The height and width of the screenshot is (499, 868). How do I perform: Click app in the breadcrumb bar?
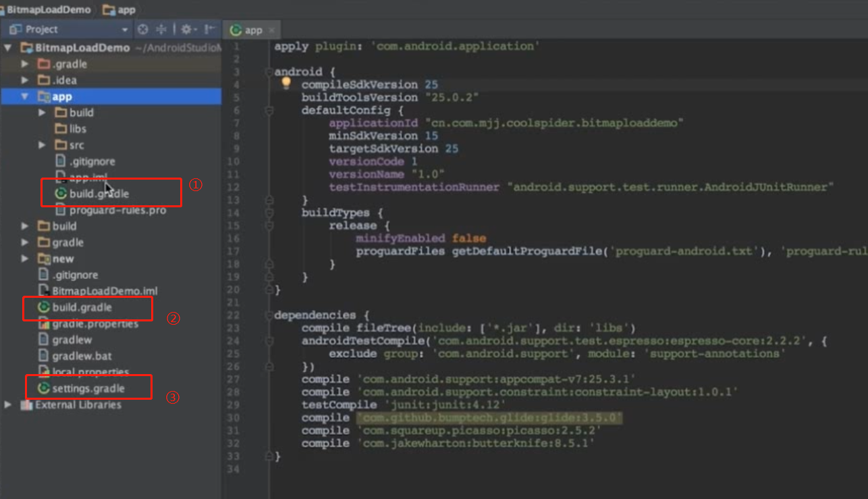coord(126,9)
